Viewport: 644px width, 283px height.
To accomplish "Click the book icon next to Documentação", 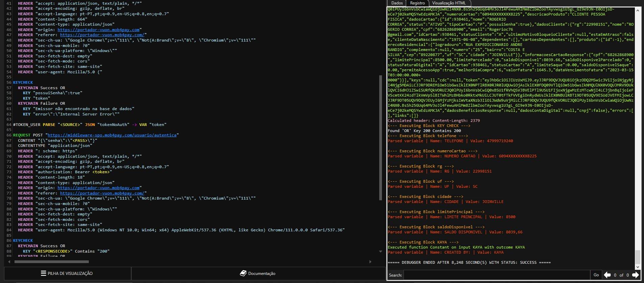I will (x=243, y=273).
